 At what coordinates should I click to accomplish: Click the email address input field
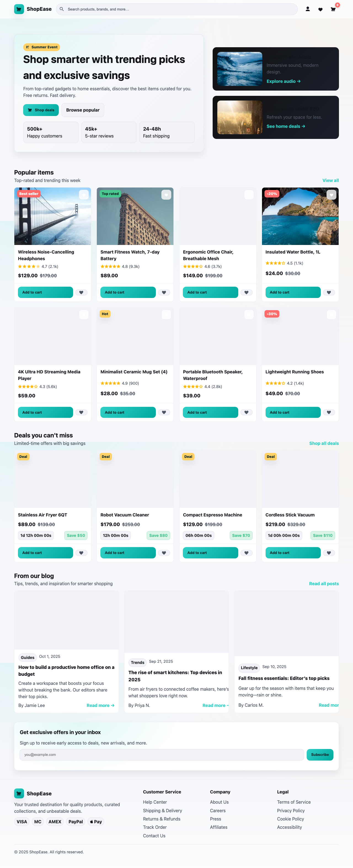pyautogui.click(x=162, y=754)
